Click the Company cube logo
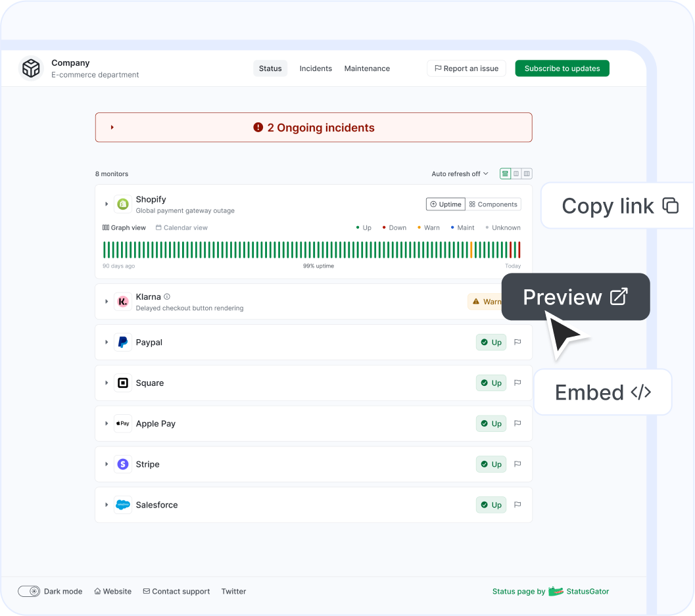 pyautogui.click(x=30, y=68)
